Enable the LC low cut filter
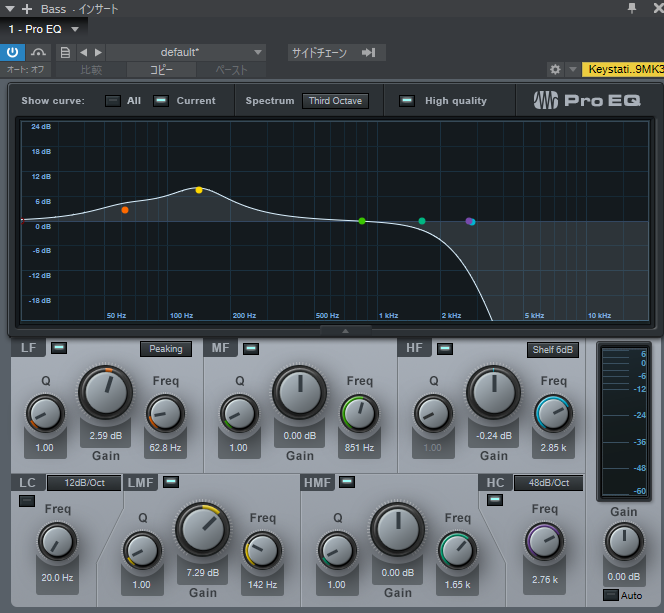Image resolution: width=664 pixels, height=613 pixels. click(27, 501)
